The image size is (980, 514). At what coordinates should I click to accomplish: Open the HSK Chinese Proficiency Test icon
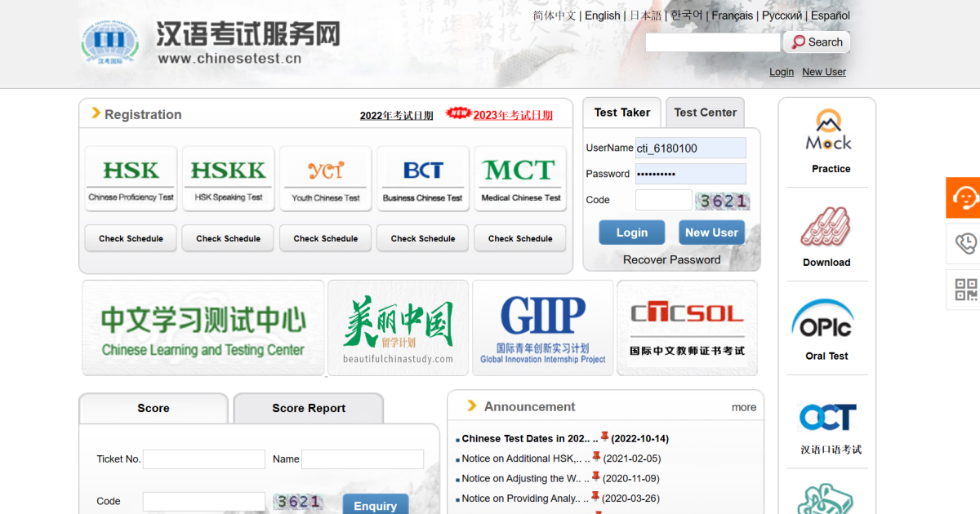131,179
